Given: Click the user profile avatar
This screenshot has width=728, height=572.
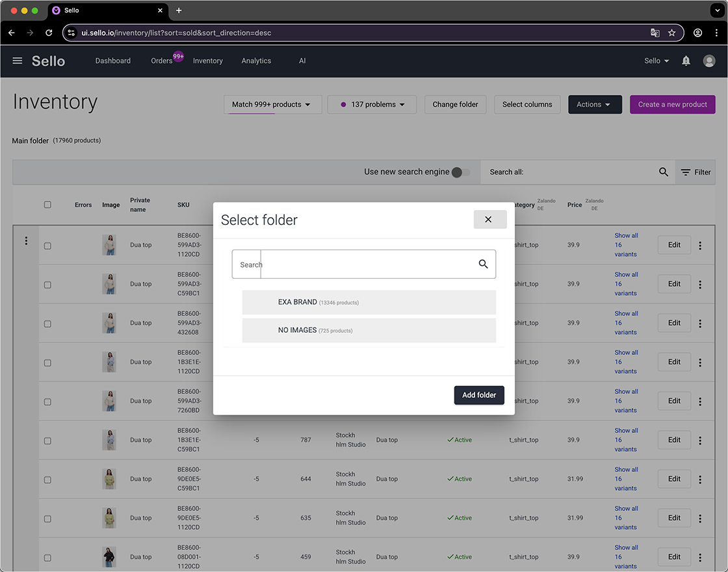Looking at the screenshot, I should click(709, 60).
